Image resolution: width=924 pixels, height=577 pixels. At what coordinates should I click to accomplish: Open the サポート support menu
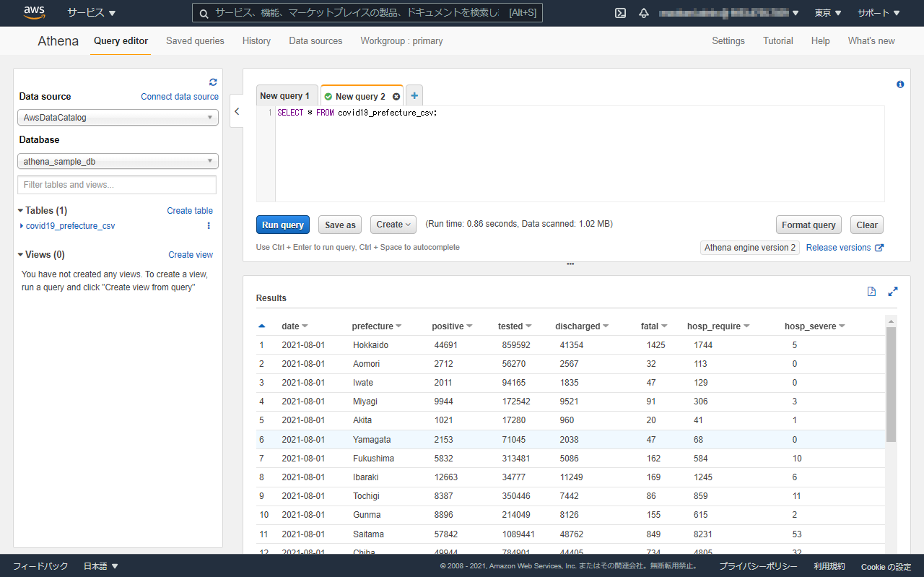click(879, 13)
